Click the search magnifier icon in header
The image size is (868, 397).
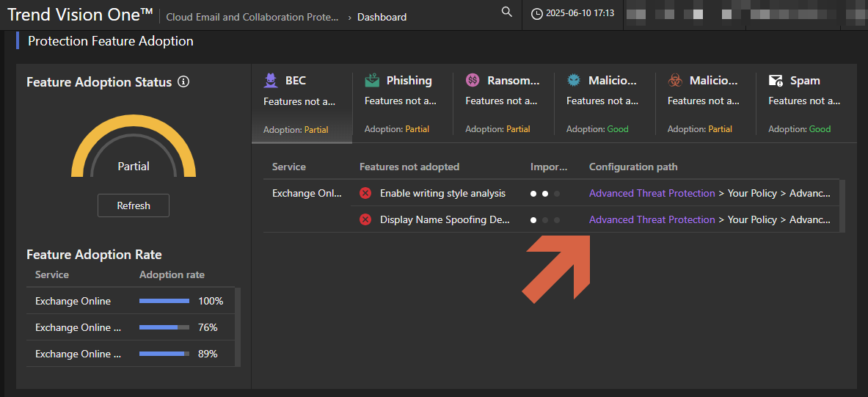(506, 12)
